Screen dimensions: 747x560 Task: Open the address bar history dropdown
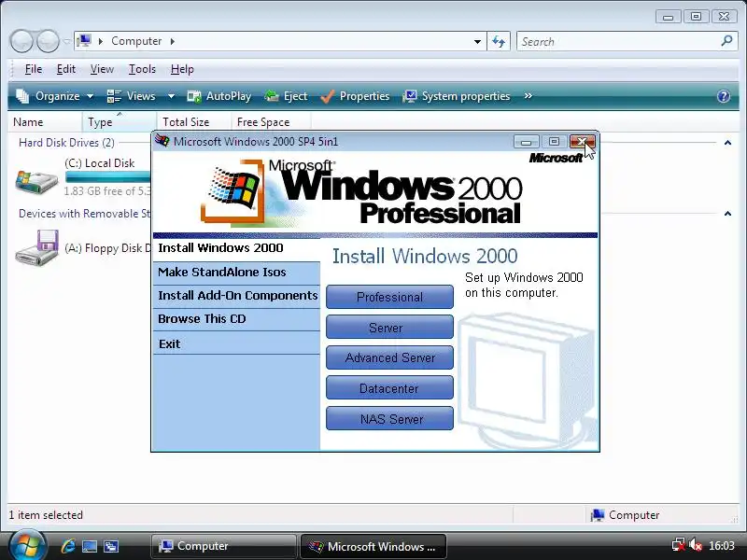(477, 41)
